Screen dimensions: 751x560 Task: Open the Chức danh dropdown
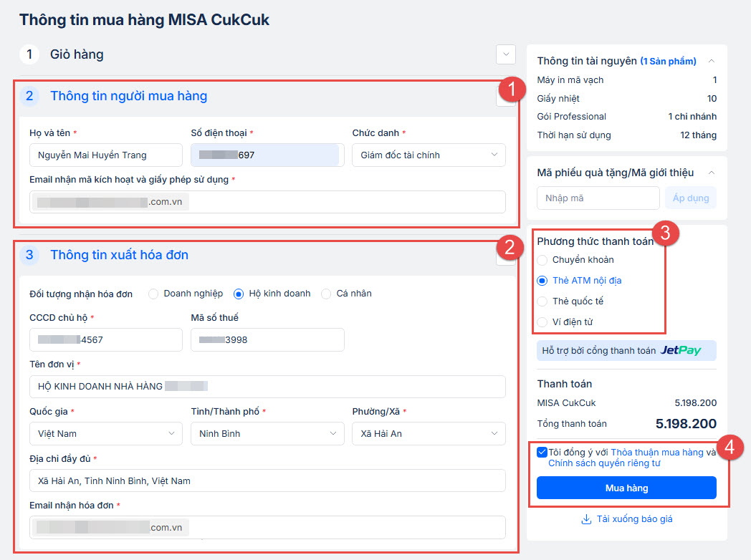pyautogui.click(x=429, y=155)
